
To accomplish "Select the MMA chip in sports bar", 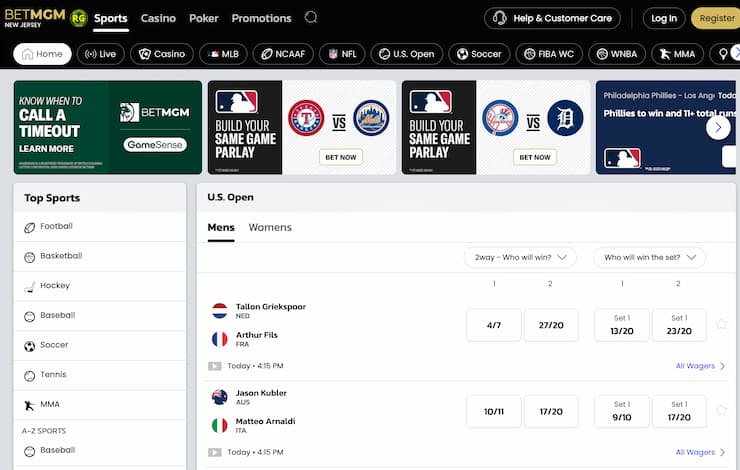I will [677, 54].
